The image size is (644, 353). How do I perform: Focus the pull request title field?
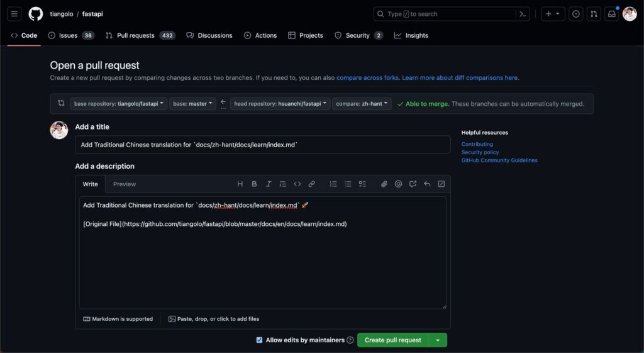[x=263, y=145]
